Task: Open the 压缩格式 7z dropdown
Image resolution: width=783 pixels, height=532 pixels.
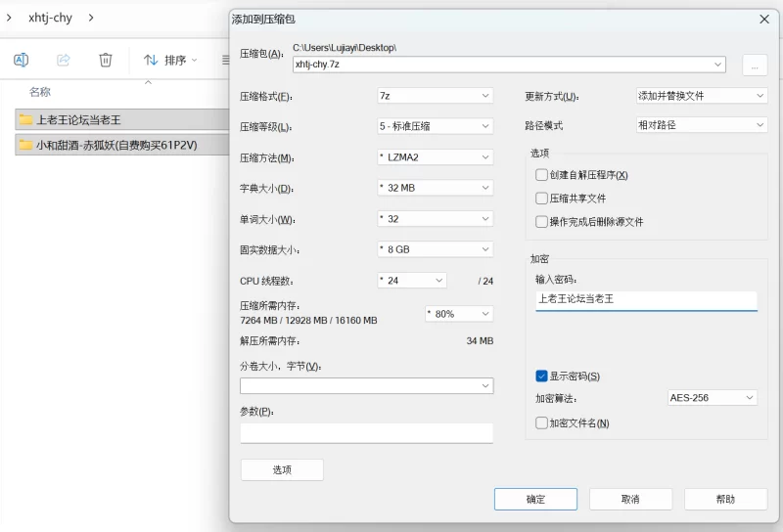Action: [x=435, y=96]
